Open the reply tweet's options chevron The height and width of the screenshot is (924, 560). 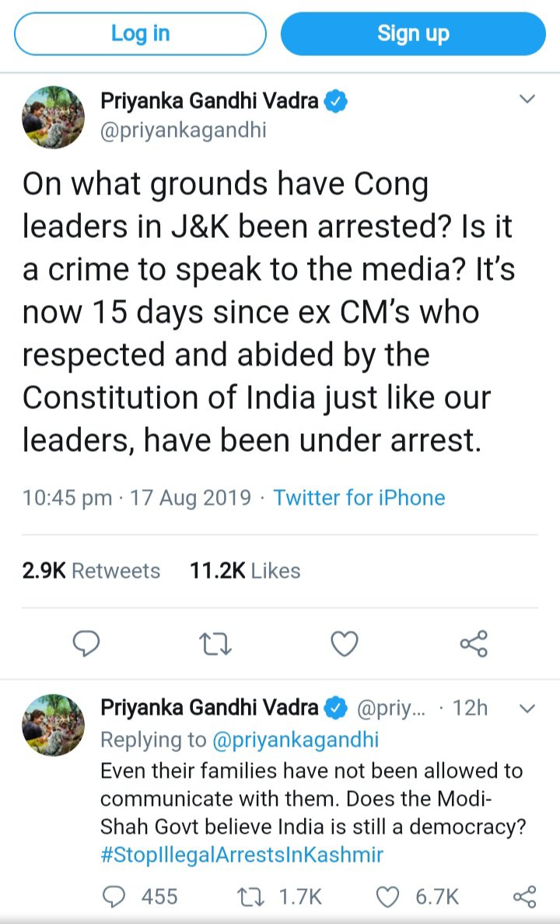pos(527,709)
